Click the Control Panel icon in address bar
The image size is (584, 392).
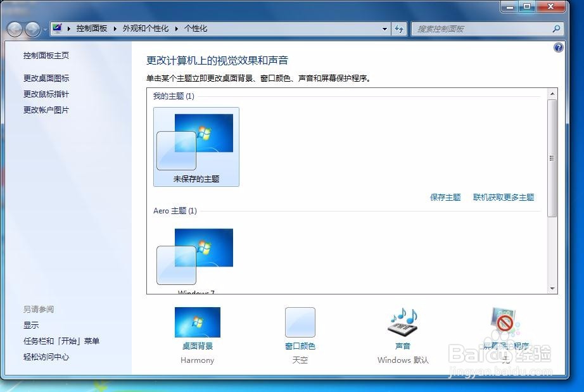click(57, 28)
